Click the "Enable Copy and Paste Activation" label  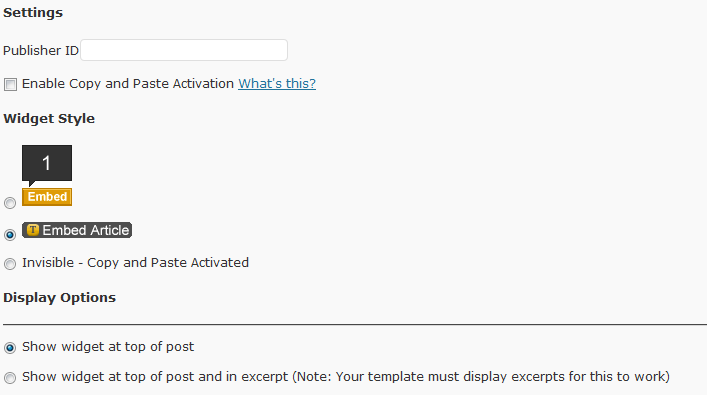[128, 83]
